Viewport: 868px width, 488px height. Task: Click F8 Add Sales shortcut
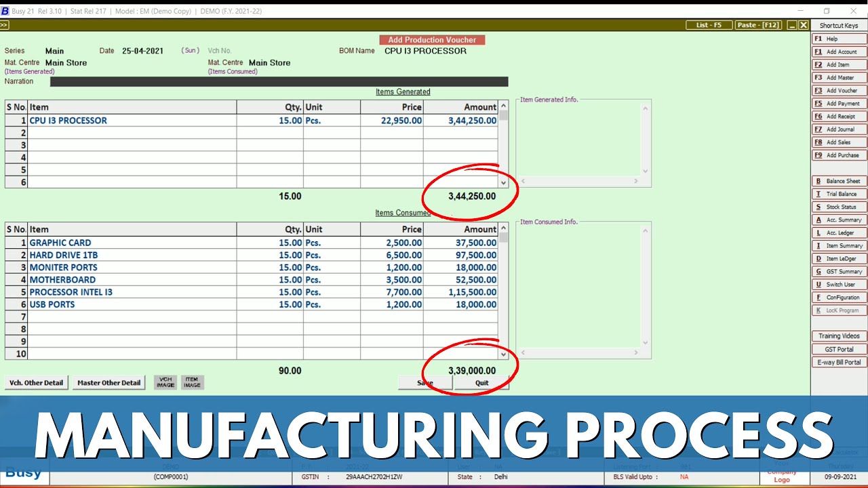(839, 142)
